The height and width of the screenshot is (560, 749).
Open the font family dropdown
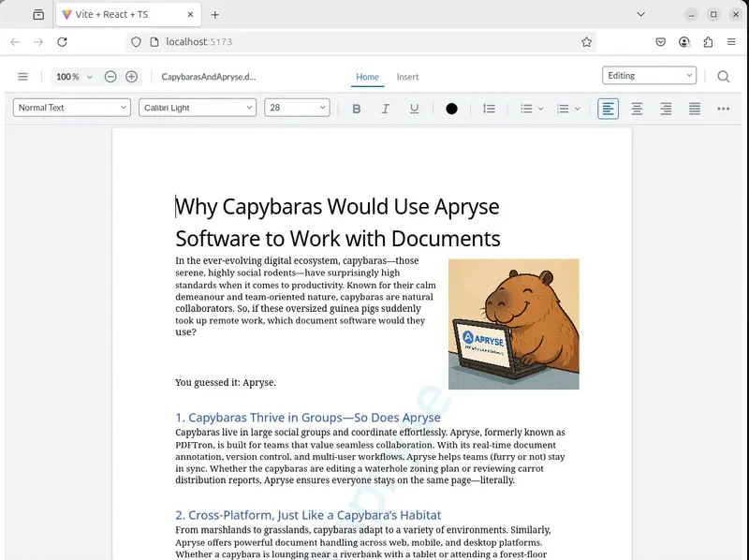tap(197, 108)
